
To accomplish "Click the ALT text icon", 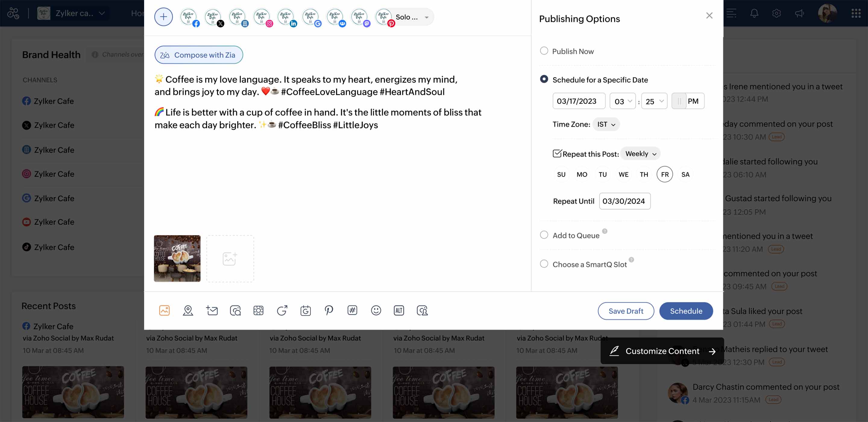I will pos(399,310).
